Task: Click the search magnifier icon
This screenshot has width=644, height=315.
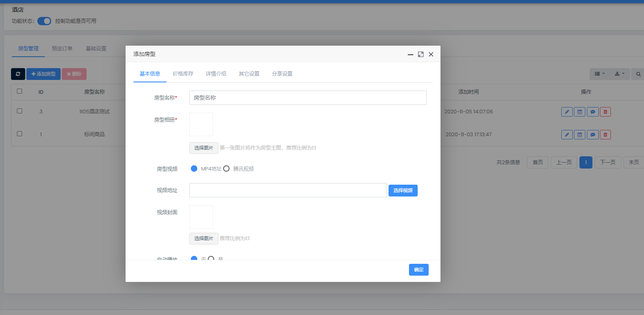Action: click(x=638, y=74)
